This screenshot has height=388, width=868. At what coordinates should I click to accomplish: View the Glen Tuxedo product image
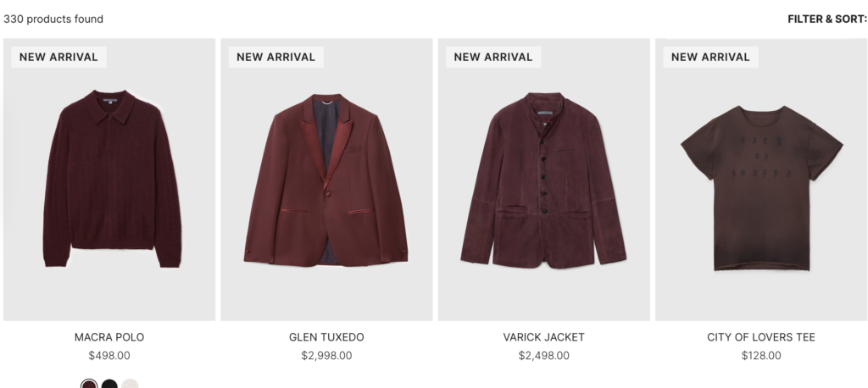coord(326,180)
